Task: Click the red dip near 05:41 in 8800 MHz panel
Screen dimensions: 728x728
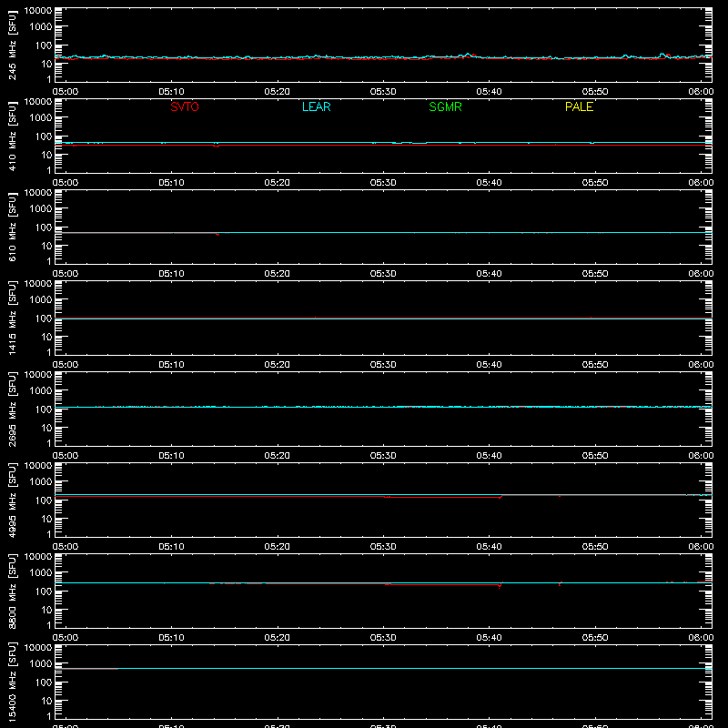Action: 500,586
